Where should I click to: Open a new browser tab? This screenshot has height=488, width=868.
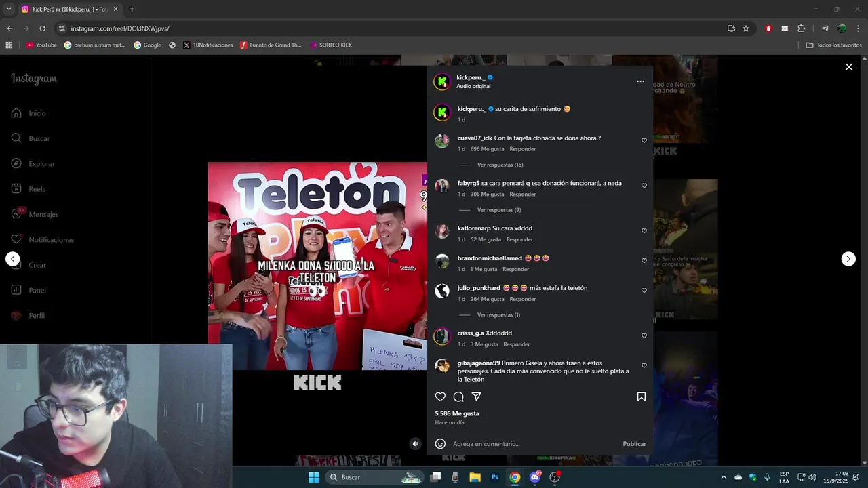point(132,9)
